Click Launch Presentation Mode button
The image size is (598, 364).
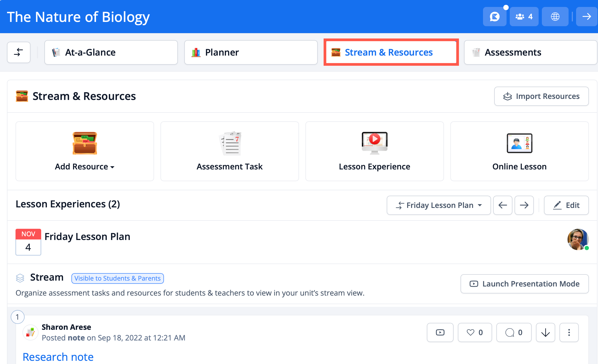524,284
